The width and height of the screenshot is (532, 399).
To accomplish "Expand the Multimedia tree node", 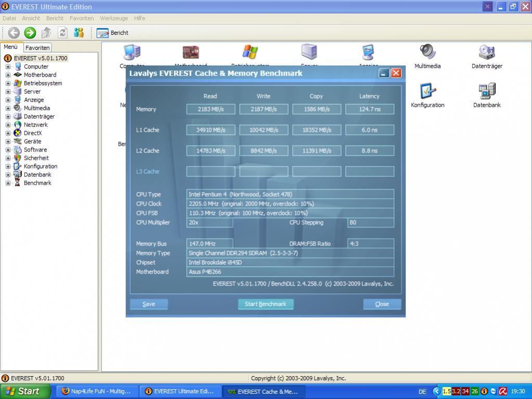I will [8, 108].
